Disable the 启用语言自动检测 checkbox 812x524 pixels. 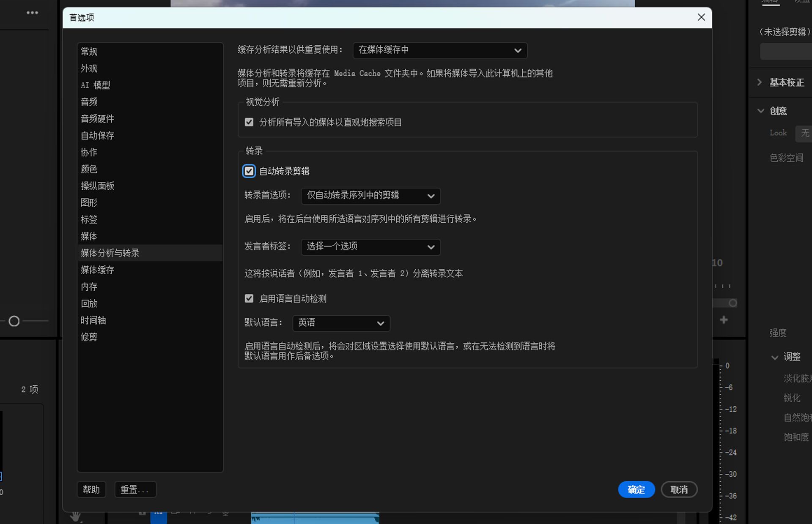point(249,299)
